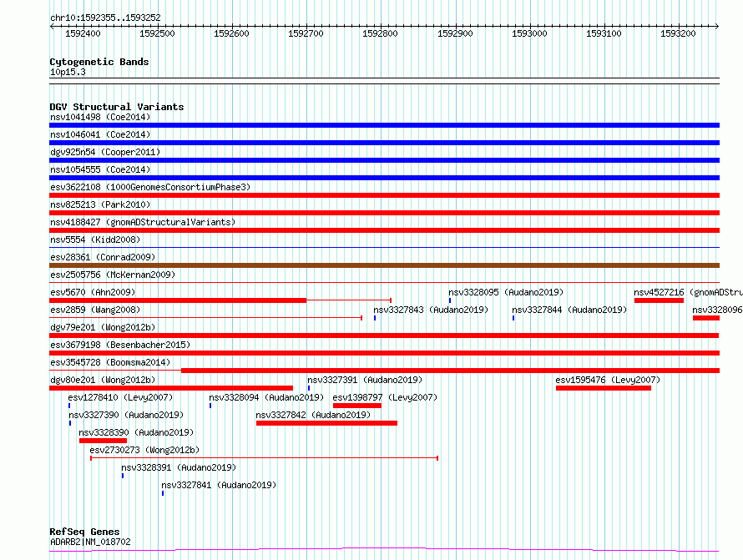The image size is (743, 560).
Task: Click nsv4188427 (gnomADStructuralVariants) label
Action: pyautogui.click(x=143, y=222)
